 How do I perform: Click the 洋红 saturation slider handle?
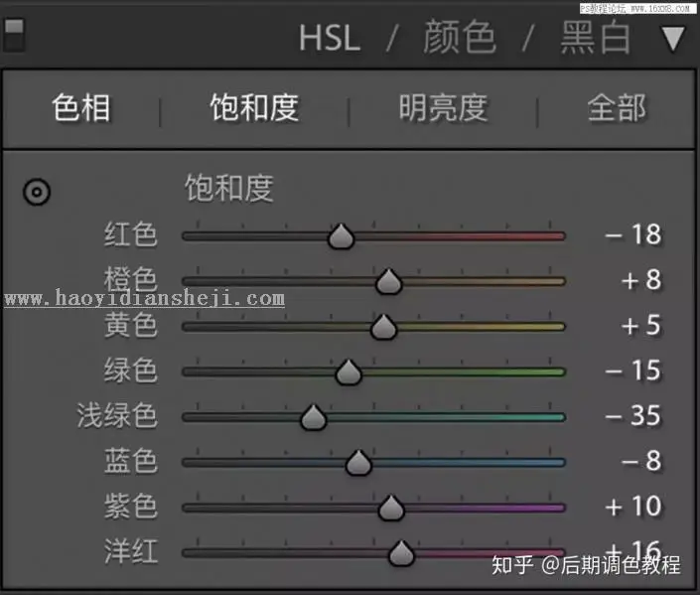(x=401, y=553)
